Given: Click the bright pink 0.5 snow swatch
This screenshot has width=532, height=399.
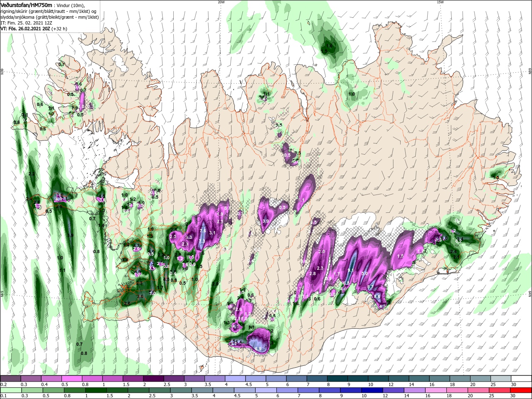Looking at the screenshot, I should pos(71,379).
